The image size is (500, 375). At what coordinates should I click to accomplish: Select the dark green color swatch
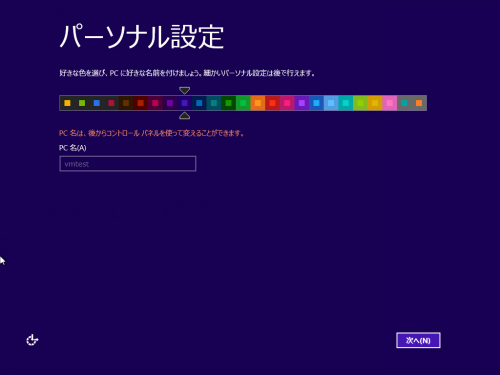(229, 103)
